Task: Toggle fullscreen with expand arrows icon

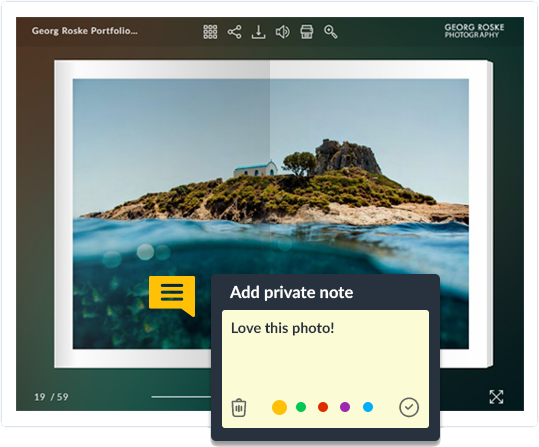Action: [x=496, y=397]
